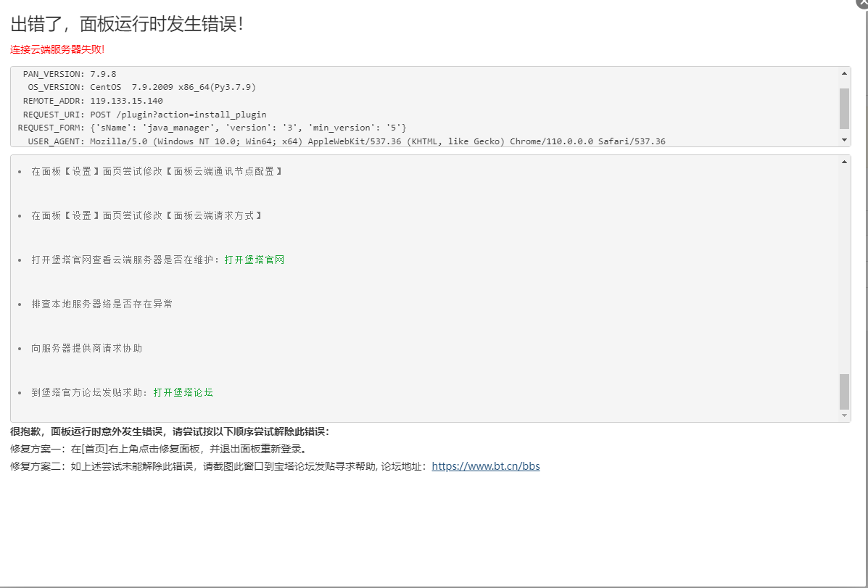Click the 面板云端请求方式 suggestion
Image resolution: width=868 pixels, height=588 pixels.
147,215
